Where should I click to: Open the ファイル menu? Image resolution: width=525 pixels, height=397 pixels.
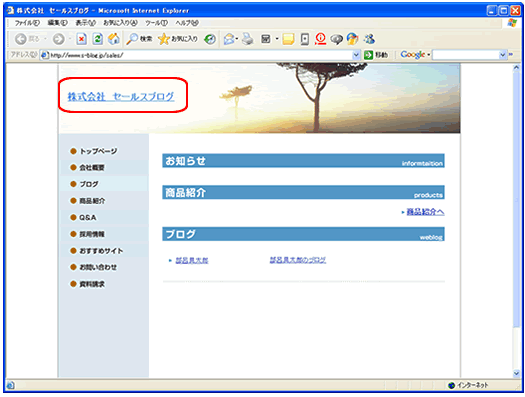tap(27, 23)
